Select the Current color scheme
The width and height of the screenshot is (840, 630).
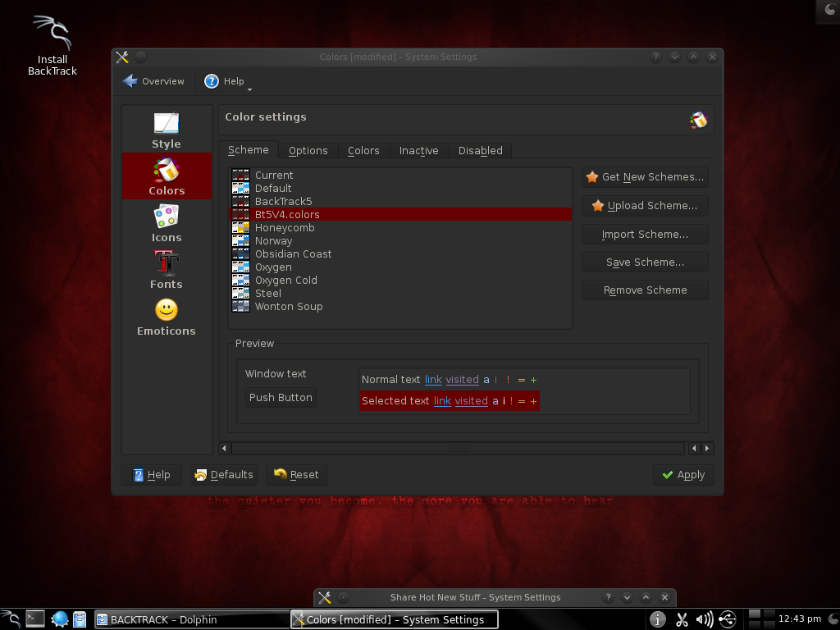[x=400, y=176]
